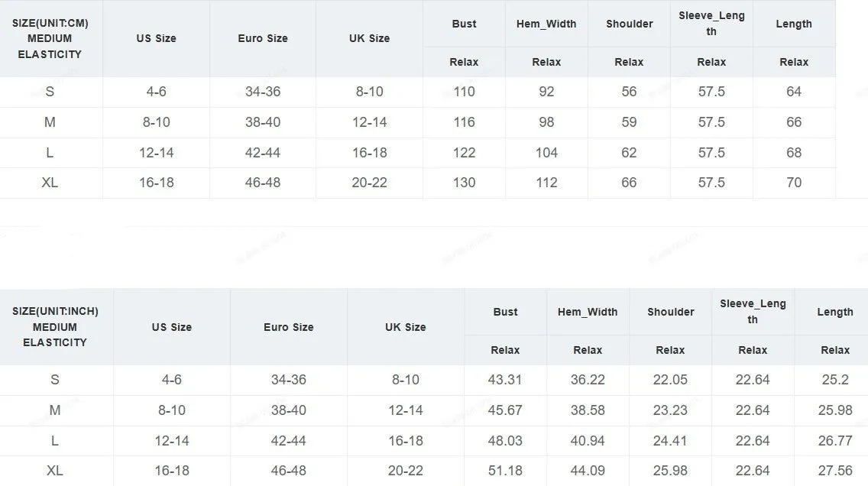Screen dimensions: 868x486
Task: Select length value 70 in the CM table
Action: click(x=794, y=182)
